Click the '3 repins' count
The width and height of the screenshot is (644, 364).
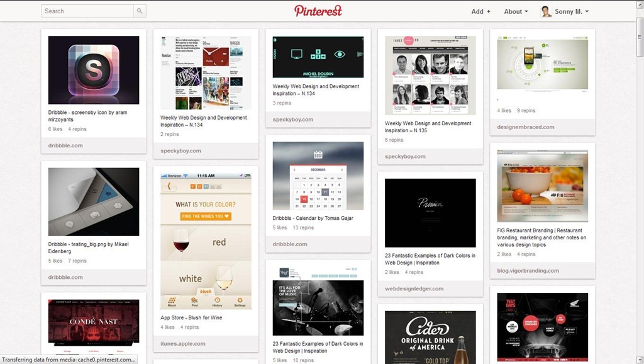point(282,103)
